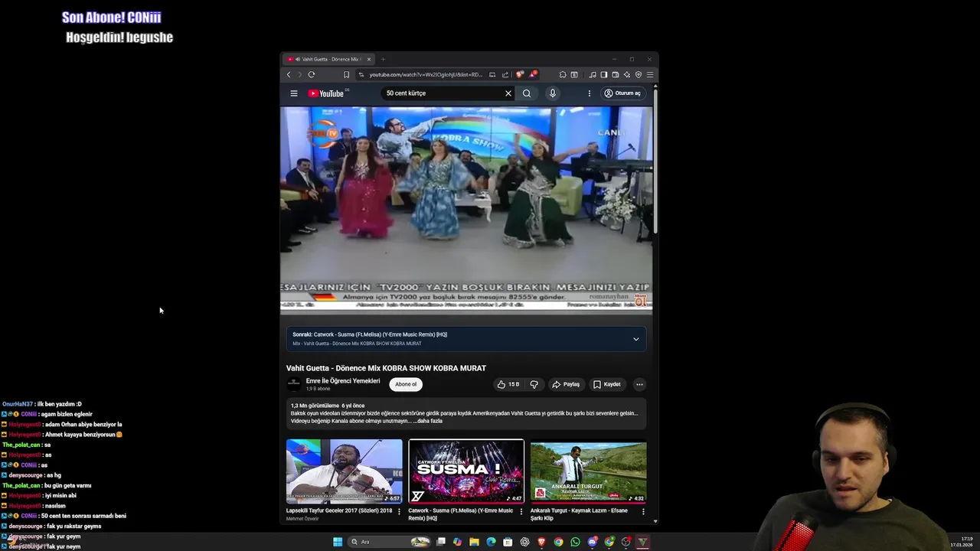Open site settings icon beside the URL
This screenshot has width=980, height=551.
(361, 75)
